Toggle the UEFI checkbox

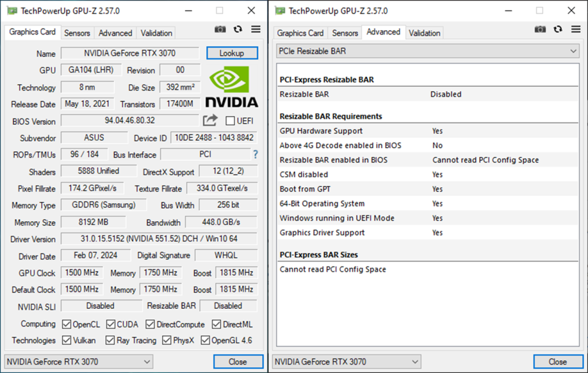[x=230, y=121]
